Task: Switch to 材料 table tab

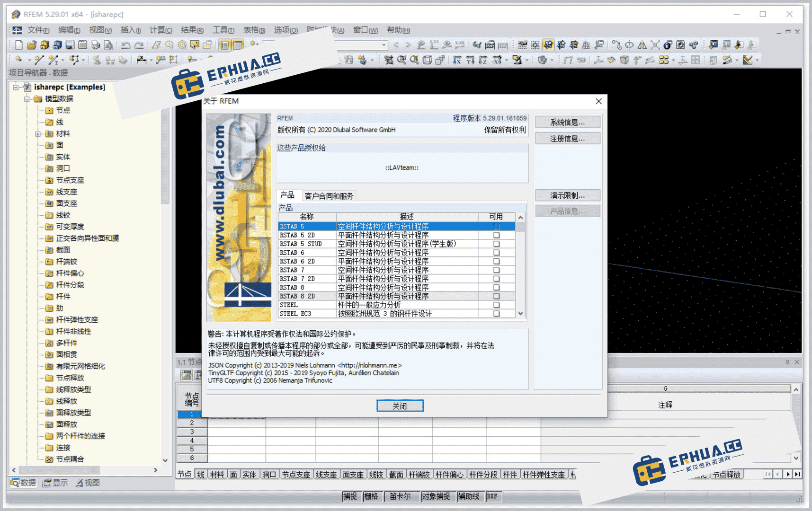Action: click(x=217, y=475)
